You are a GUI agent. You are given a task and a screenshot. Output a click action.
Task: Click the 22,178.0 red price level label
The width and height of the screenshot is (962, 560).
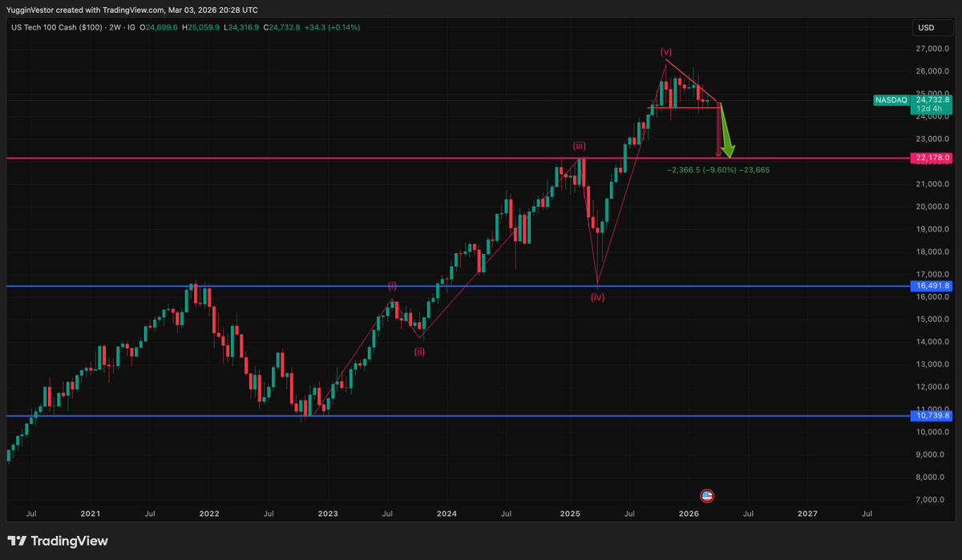click(x=932, y=159)
